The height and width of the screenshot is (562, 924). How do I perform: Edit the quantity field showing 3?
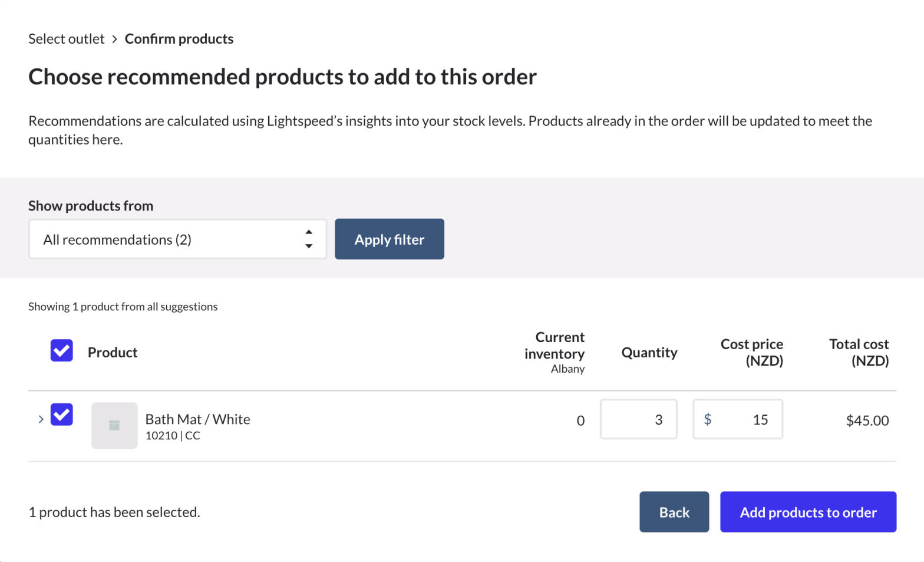click(638, 419)
